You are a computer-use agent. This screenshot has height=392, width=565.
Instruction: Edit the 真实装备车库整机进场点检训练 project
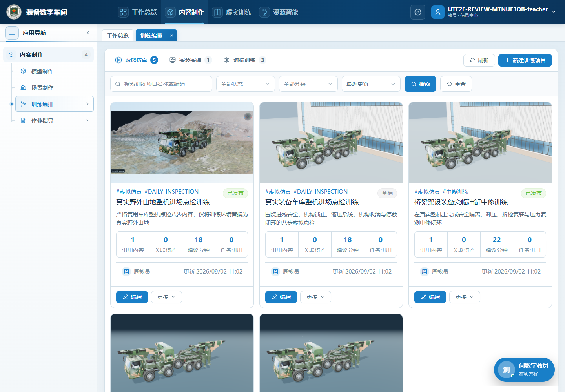pos(281,297)
